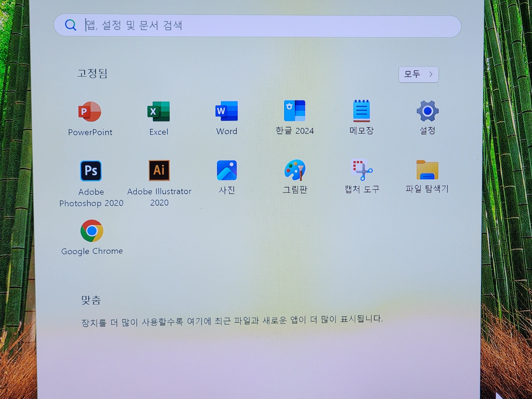Screen dimensions: 532x399
Task: Click the 맞춤 section heading
Action: [91, 300]
